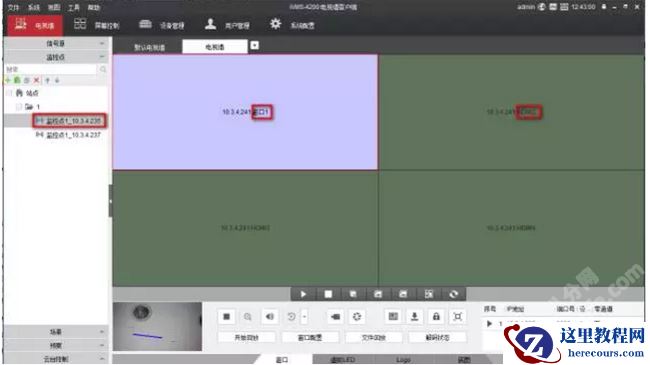Click the 文件回放 button
Image resolution: width=650 pixels, height=365 pixels.
coord(374,338)
